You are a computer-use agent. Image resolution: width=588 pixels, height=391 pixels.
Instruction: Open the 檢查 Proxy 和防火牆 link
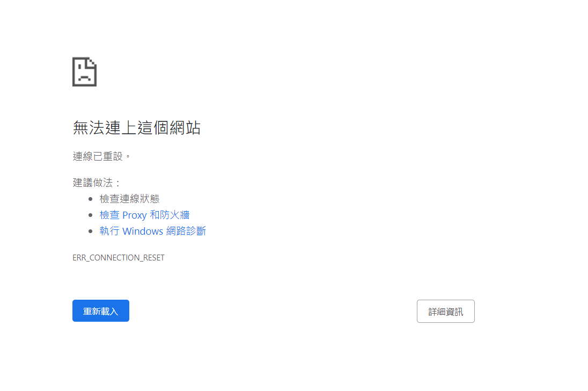tap(144, 215)
